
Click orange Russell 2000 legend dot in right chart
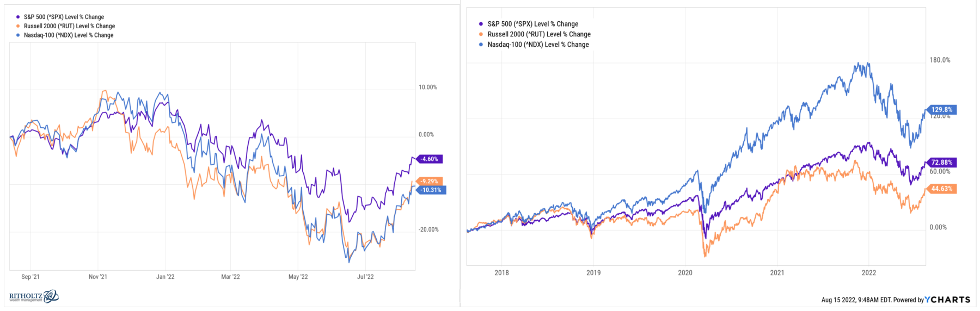pos(481,34)
